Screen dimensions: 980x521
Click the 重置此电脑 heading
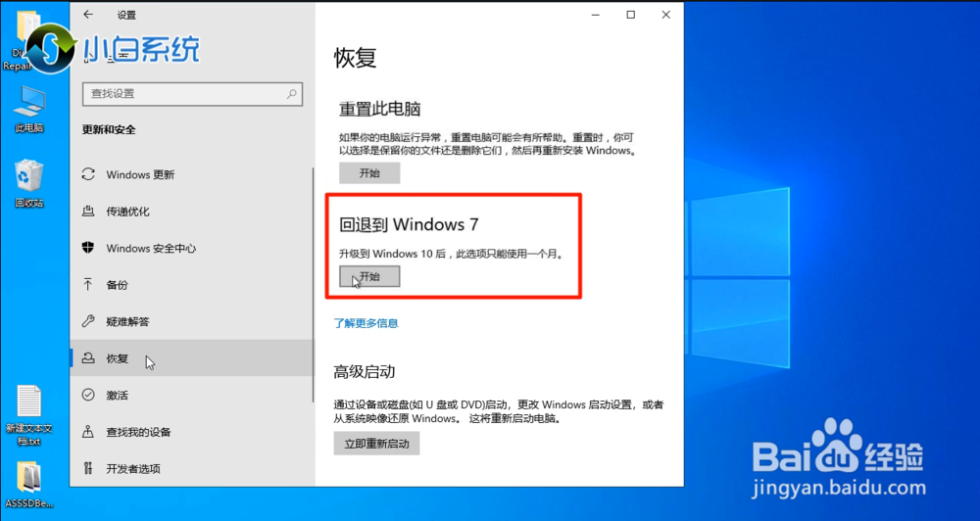(x=380, y=110)
